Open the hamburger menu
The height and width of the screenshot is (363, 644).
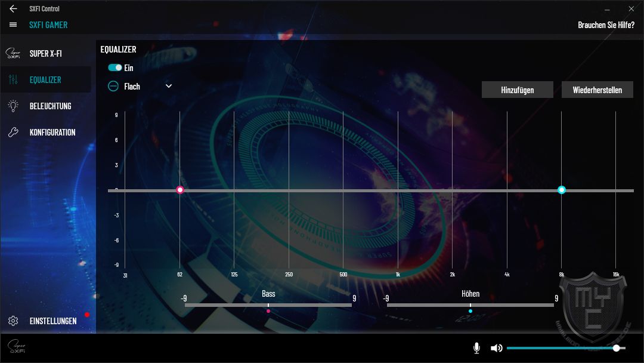[13, 24]
